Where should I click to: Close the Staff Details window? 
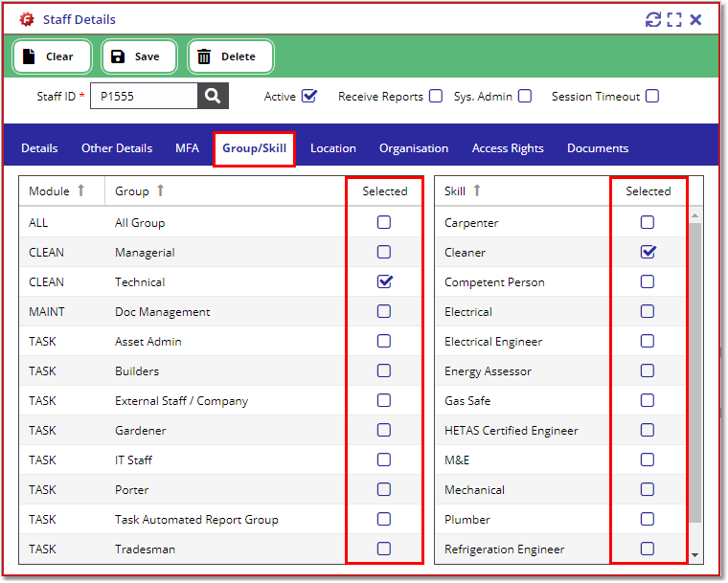[x=695, y=19]
